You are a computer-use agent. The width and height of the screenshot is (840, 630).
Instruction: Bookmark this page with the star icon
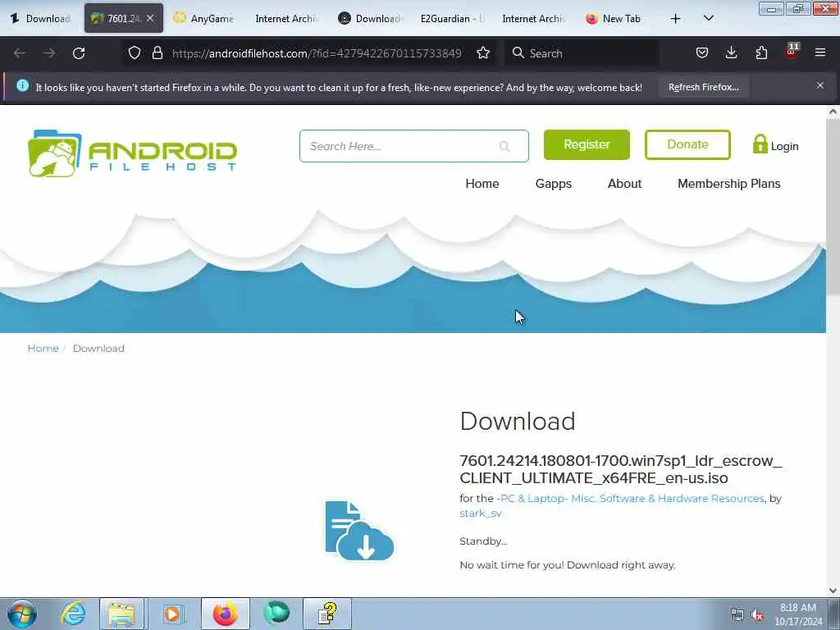pyautogui.click(x=482, y=52)
